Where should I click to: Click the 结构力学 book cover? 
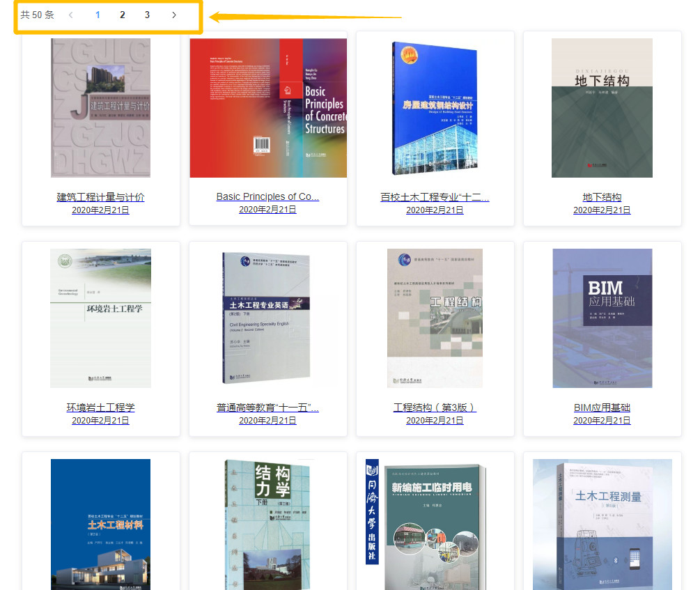click(x=268, y=524)
